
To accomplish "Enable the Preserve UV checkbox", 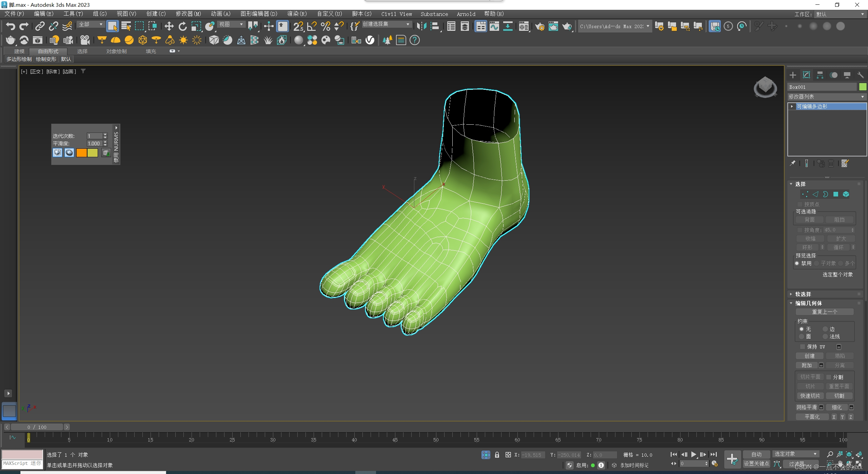I will point(802,347).
